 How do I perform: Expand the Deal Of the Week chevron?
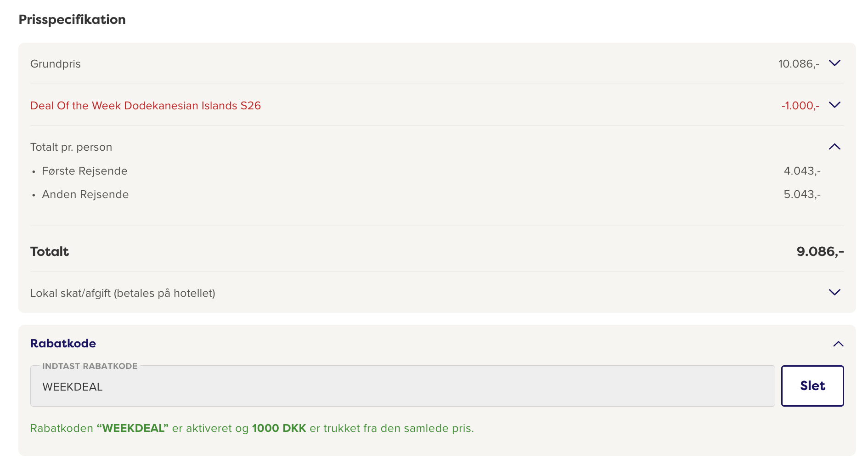(x=834, y=105)
